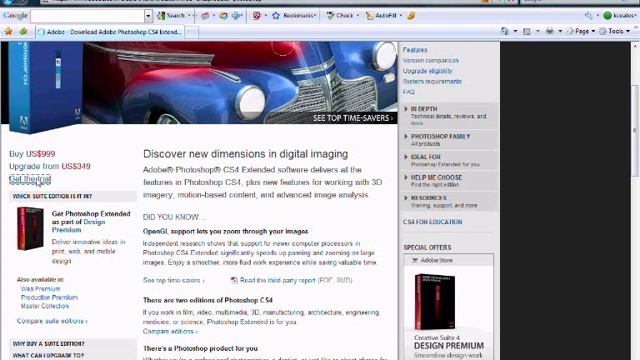This screenshot has height=360, width=640.
Task: Focus the Google toolbar search field
Action: click(x=87, y=16)
